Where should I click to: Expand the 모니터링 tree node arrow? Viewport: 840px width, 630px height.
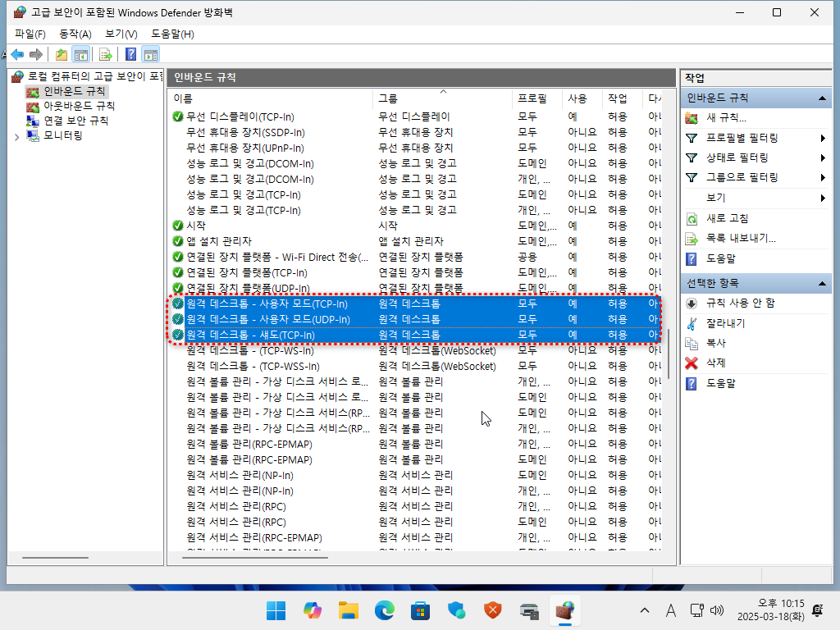coord(17,137)
